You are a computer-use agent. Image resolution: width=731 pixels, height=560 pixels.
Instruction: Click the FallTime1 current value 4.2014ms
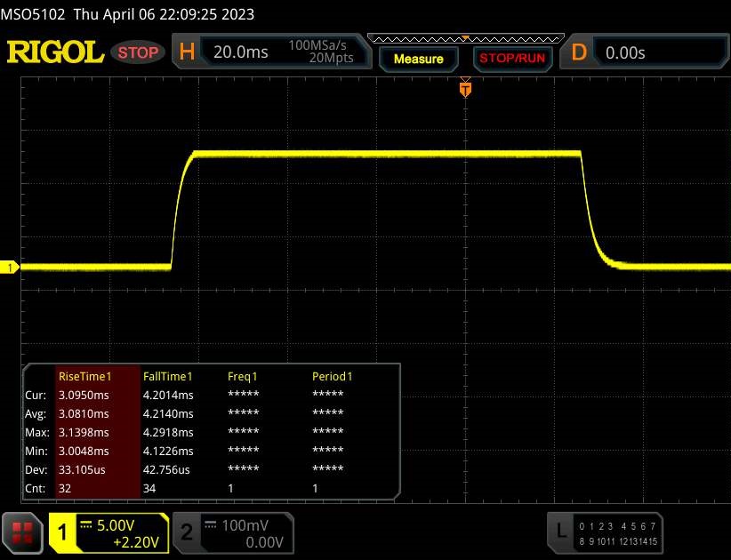[168, 395]
